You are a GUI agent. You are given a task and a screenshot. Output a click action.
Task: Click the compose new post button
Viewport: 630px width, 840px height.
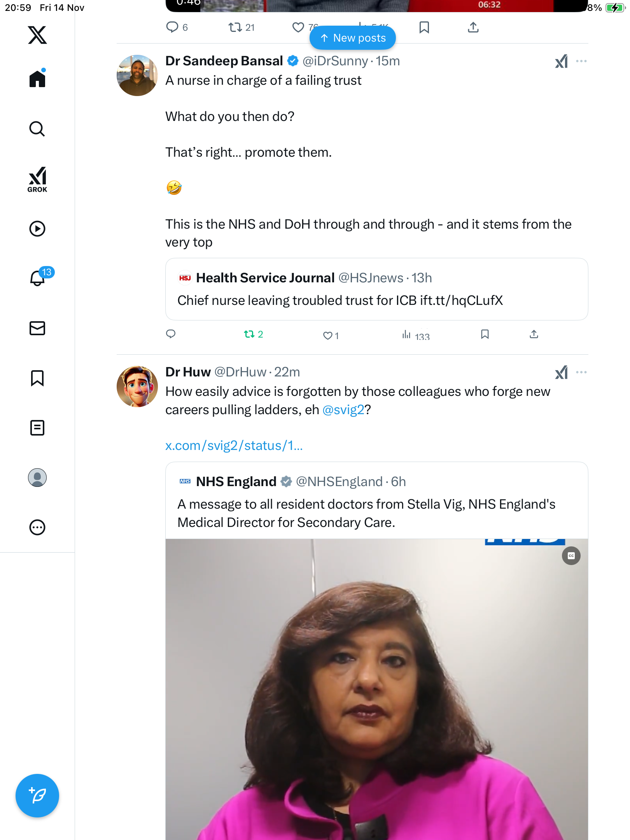pos(37,796)
